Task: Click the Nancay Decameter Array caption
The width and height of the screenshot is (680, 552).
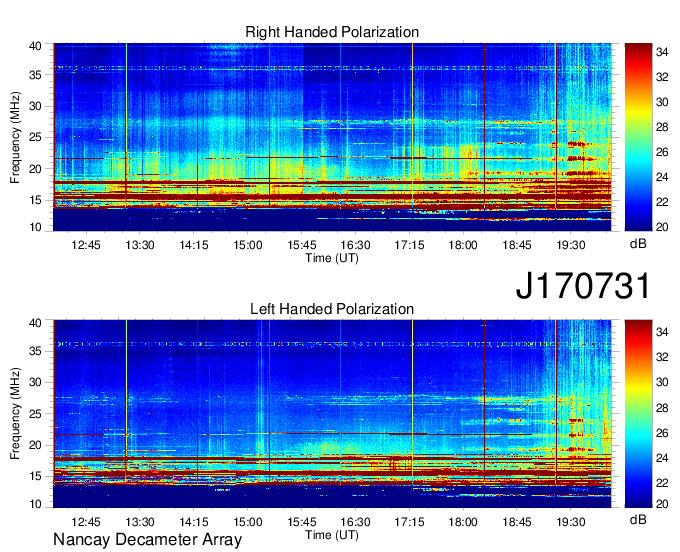Action: (147, 539)
